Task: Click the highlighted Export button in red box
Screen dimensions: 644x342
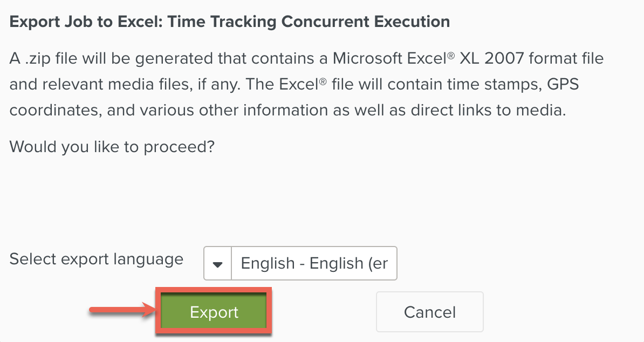Action: tap(214, 312)
